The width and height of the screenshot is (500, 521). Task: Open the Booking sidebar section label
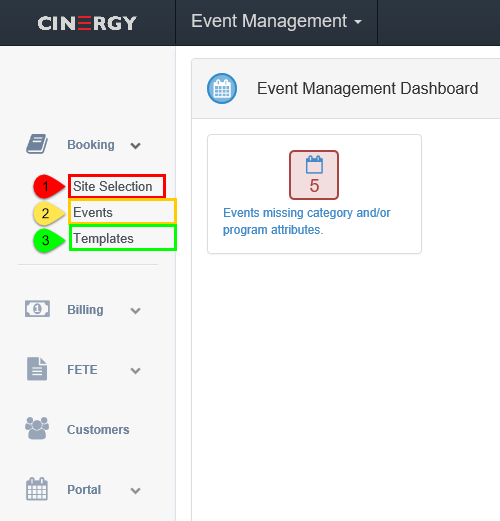click(x=91, y=145)
